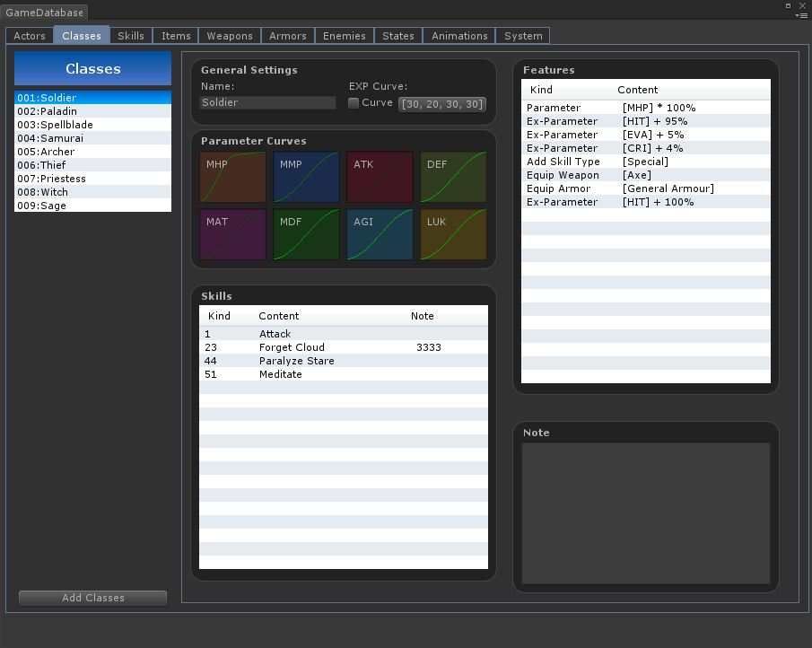Click the 3333 note cell
This screenshot has height=648, width=812.
pos(429,347)
